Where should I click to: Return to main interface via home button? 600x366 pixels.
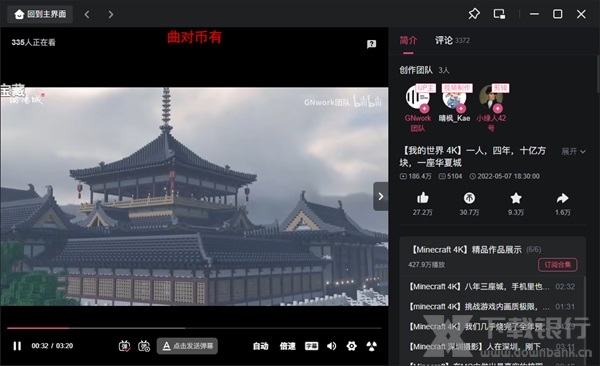pyautogui.click(x=40, y=15)
